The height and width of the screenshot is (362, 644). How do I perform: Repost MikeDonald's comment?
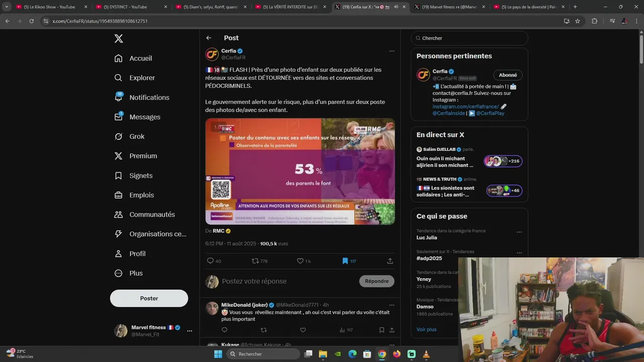tap(264, 330)
